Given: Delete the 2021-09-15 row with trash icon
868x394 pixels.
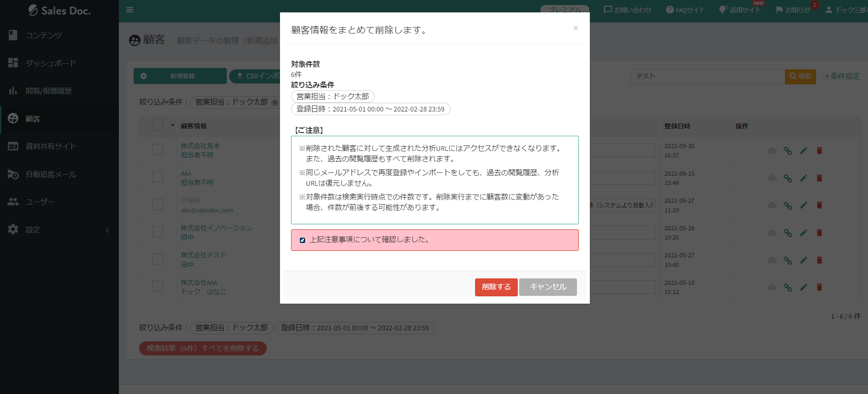Looking at the screenshot, I should pos(819,178).
